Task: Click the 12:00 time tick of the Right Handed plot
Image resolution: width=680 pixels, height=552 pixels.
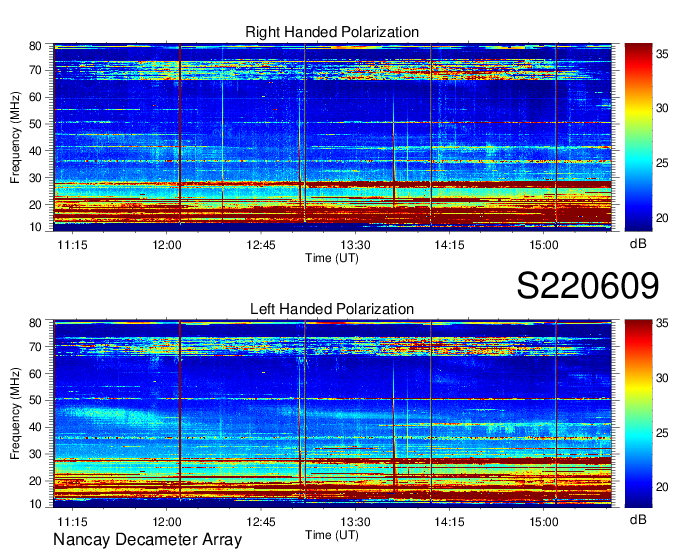Action: pyautogui.click(x=167, y=245)
